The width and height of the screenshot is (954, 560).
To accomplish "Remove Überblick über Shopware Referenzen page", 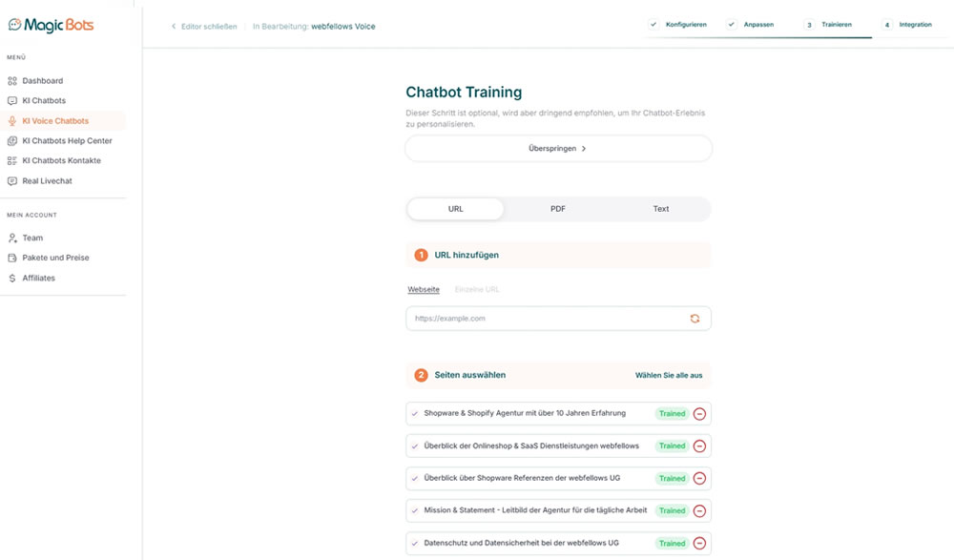I will 699,479.
